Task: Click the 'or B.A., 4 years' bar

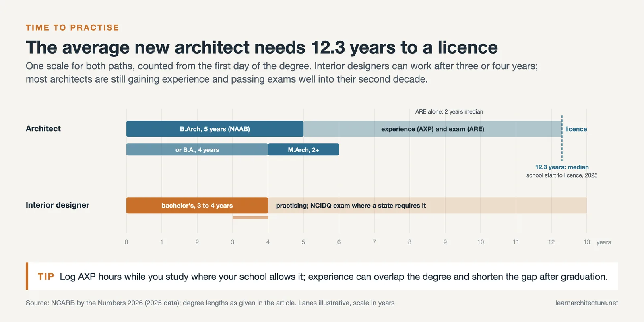Action: 197,149
